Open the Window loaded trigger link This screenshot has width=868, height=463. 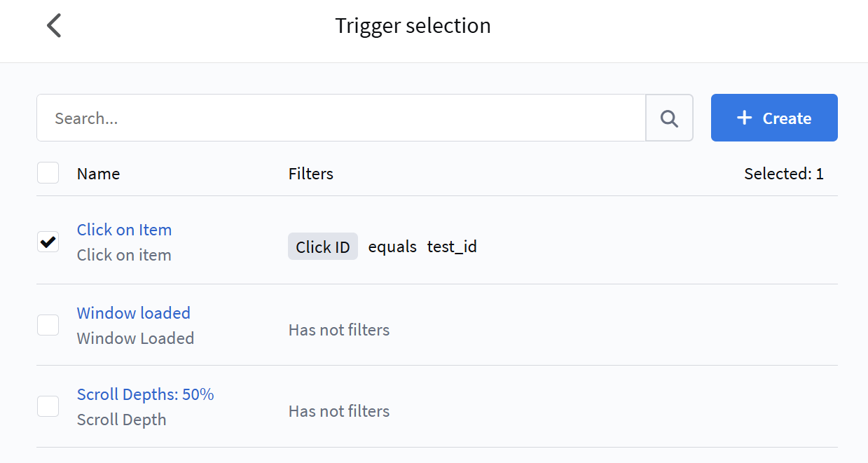click(x=133, y=313)
